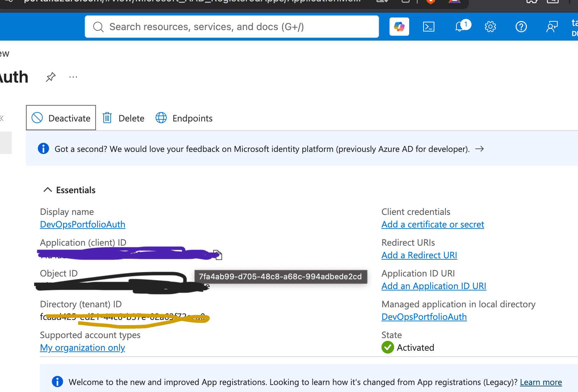The image size is (578, 392).
Task: Collapse the left navigation pane chevron
Action: pyautogui.click(x=2, y=118)
